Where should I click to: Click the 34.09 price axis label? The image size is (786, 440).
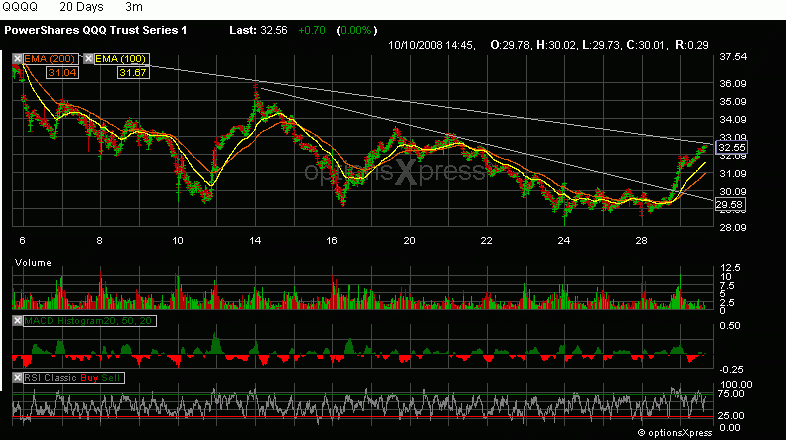pyautogui.click(x=733, y=120)
